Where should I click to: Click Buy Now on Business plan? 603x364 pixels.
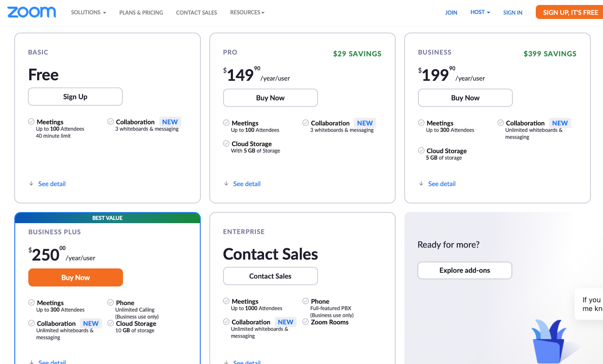465,98
